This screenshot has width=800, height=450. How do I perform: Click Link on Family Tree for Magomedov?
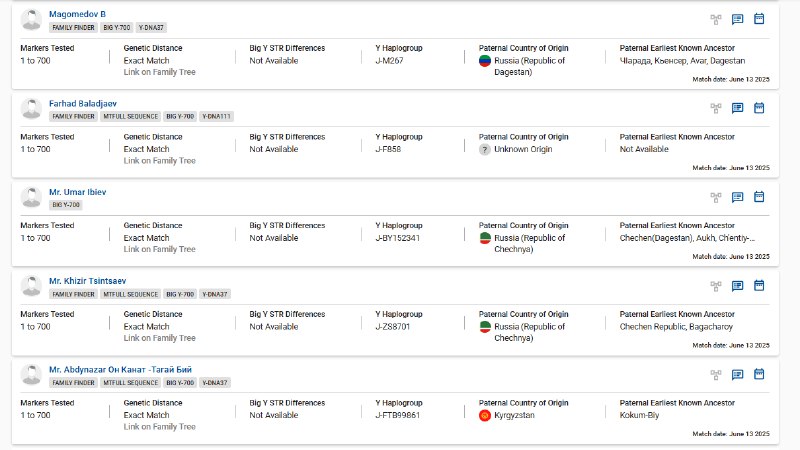(159, 72)
